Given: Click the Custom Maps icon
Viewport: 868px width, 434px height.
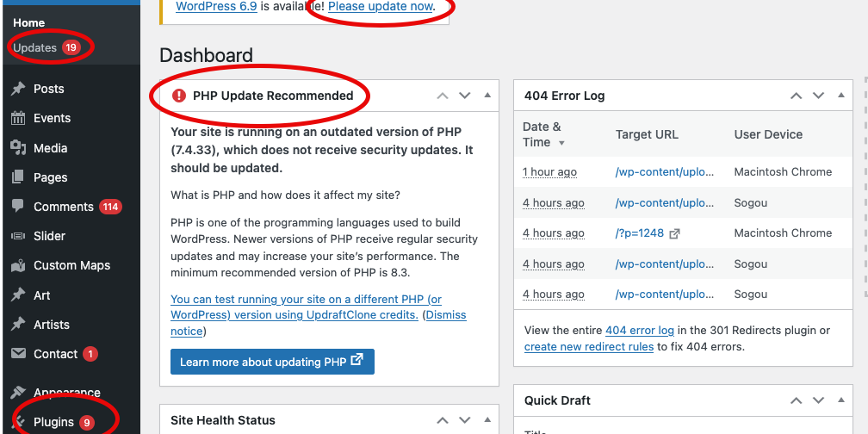Looking at the screenshot, I should point(18,265).
